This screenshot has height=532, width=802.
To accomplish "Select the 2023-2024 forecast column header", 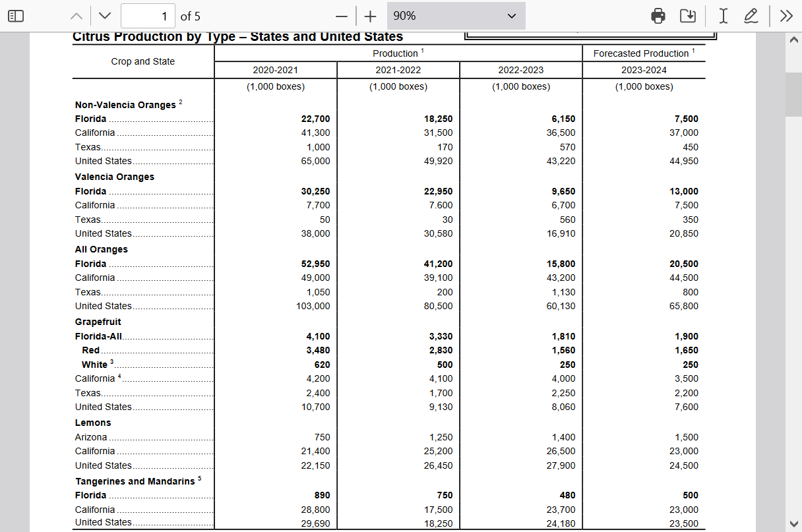I will (x=644, y=70).
